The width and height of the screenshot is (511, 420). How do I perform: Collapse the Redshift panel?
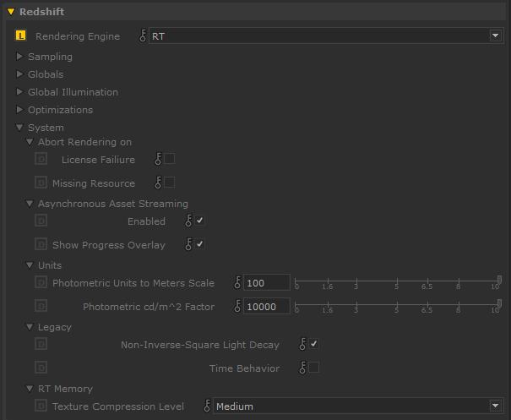click(11, 12)
